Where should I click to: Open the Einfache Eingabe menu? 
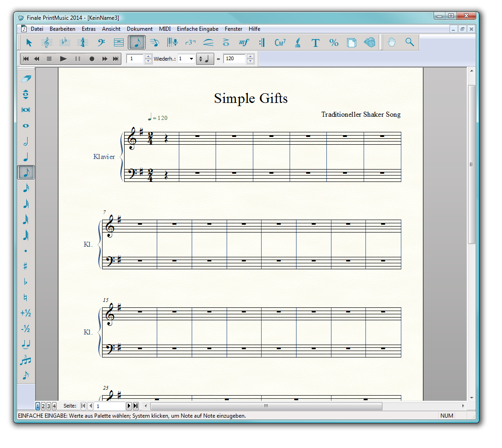pyautogui.click(x=198, y=29)
